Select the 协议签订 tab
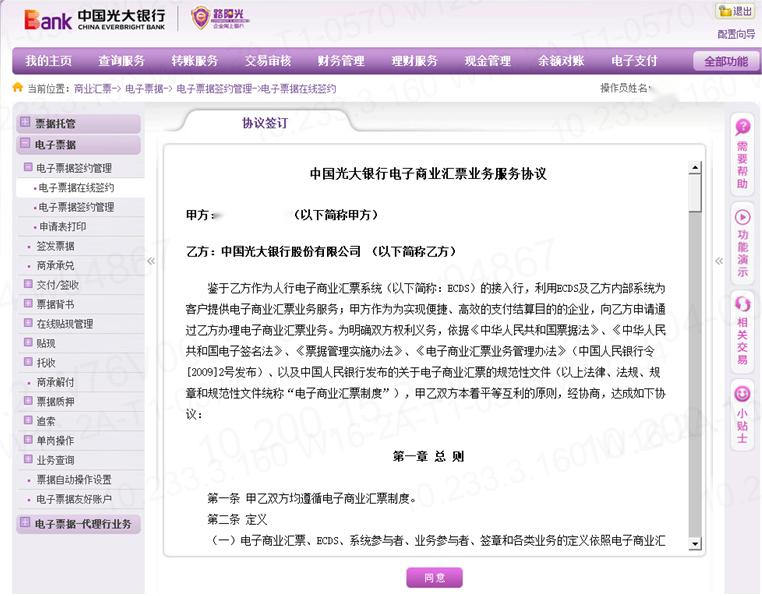Screen dimensions: 762x596 [x=265, y=123]
